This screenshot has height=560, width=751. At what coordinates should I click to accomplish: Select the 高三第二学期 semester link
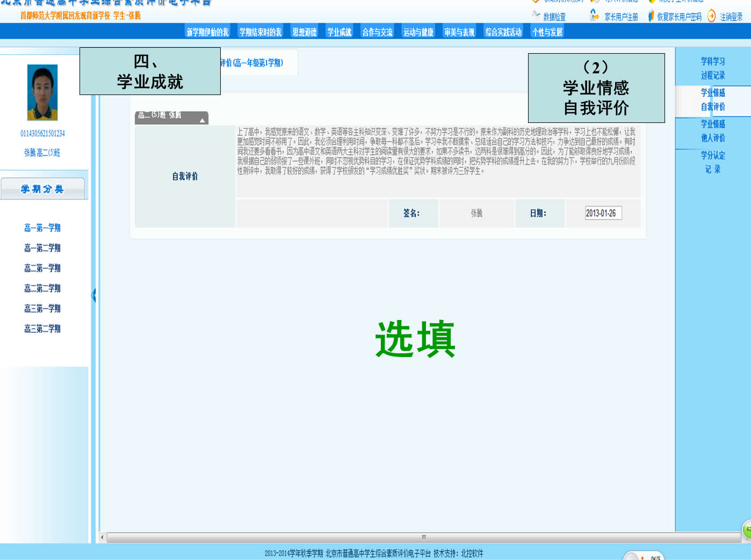(x=42, y=329)
